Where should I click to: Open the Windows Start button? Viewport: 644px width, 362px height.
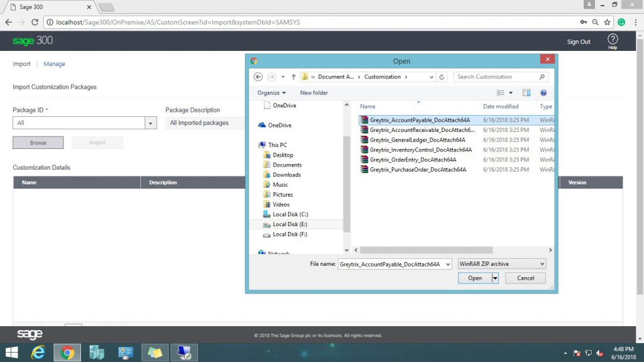point(11,353)
